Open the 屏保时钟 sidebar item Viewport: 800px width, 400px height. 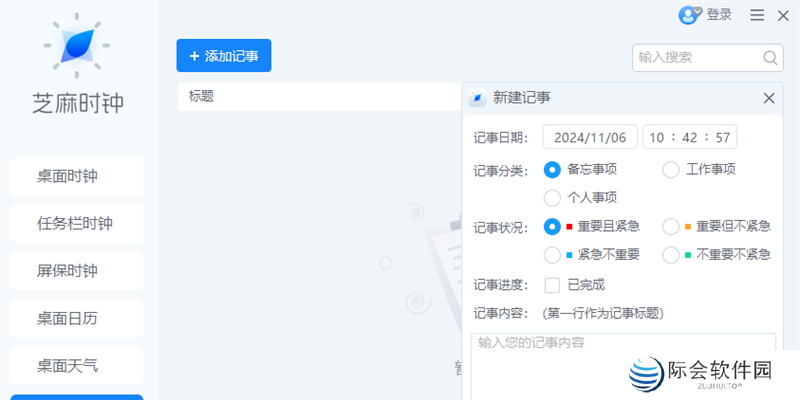point(77,271)
